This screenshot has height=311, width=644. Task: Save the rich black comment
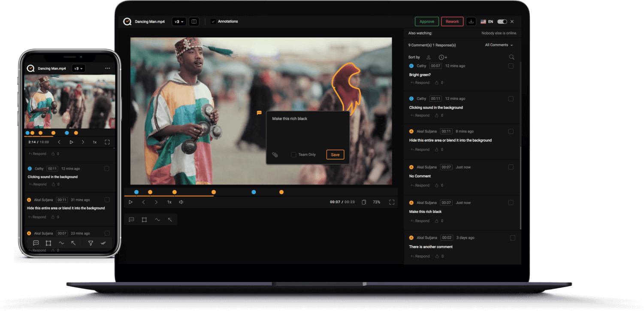click(335, 154)
